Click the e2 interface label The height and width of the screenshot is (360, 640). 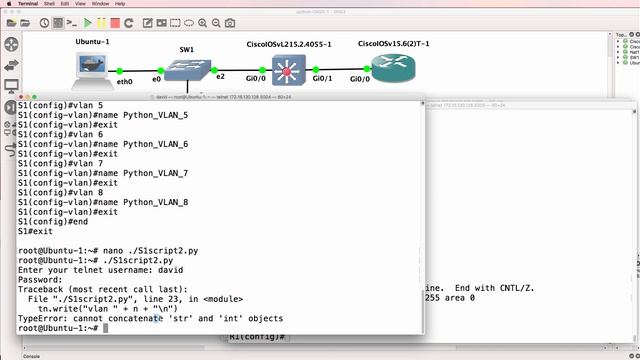220,76
